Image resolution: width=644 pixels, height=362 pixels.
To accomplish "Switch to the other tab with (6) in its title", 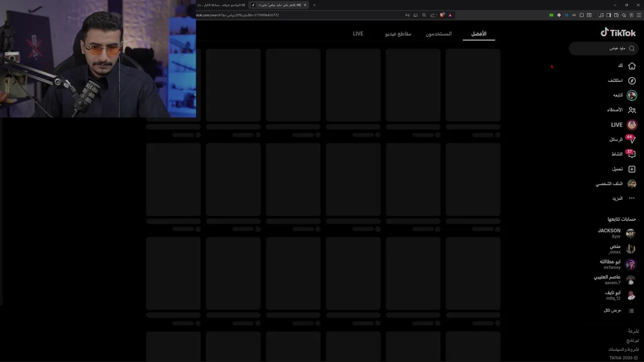I will 221,5.
